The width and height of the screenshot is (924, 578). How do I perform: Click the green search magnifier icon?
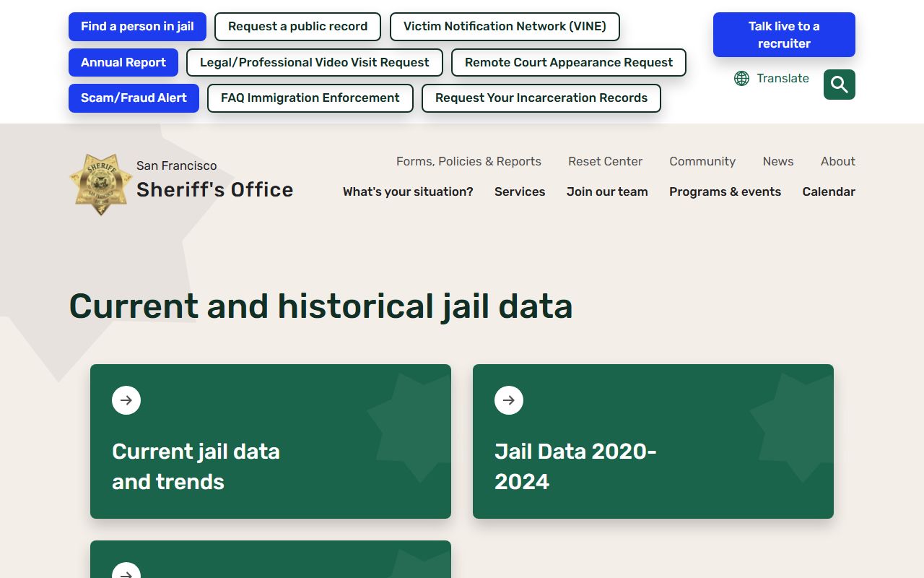840,85
